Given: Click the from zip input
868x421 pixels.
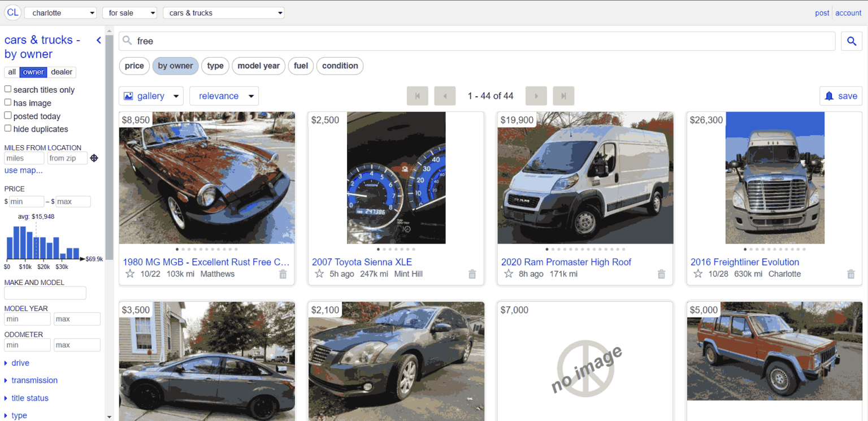Looking at the screenshot, I should [x=67, y=158].
